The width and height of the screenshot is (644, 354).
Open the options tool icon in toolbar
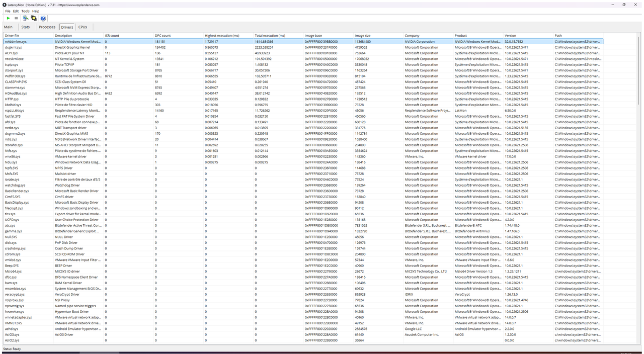pos(26,18)
